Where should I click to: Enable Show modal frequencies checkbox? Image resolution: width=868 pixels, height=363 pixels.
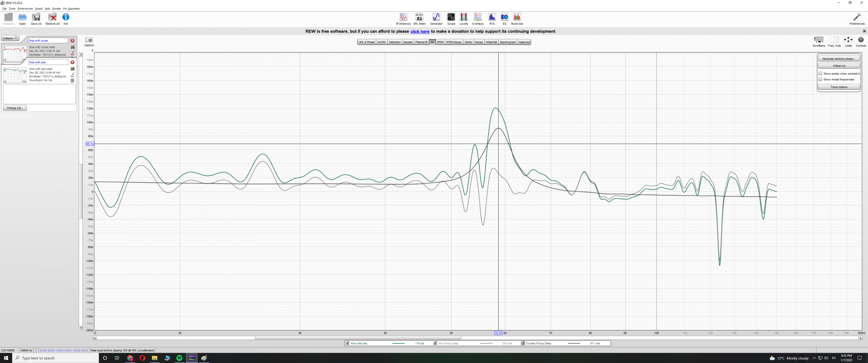click(x=820, y=79)
